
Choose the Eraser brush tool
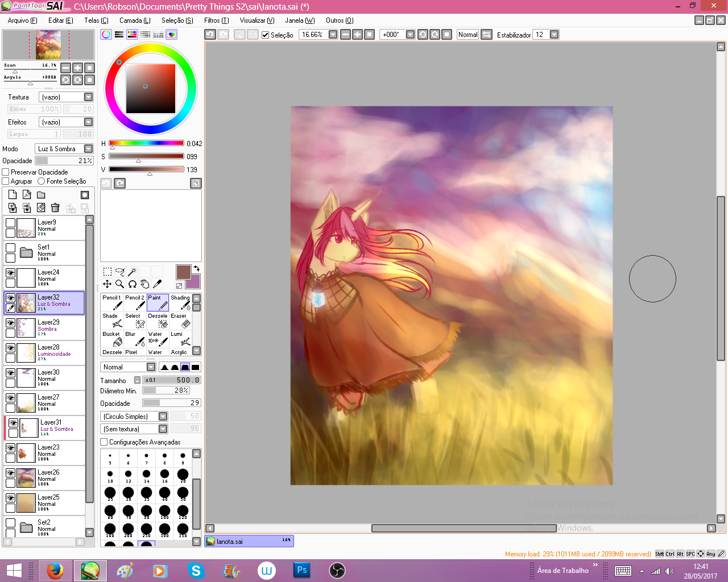pos(180,321)
